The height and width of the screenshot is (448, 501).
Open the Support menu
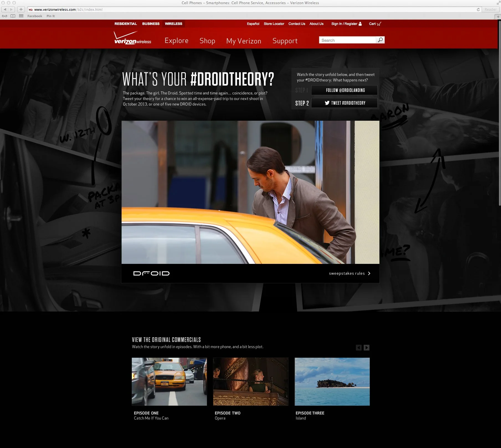point(285,41)
